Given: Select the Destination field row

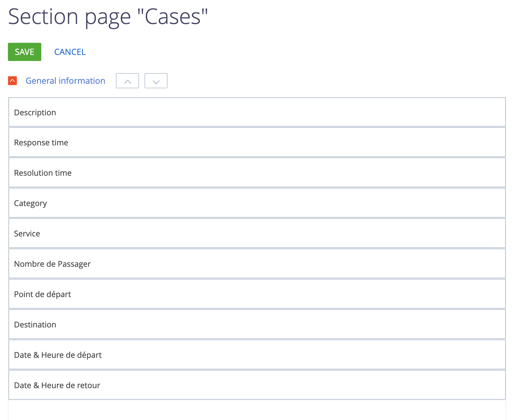Looking at the screenshot, I should click(257, 324).
